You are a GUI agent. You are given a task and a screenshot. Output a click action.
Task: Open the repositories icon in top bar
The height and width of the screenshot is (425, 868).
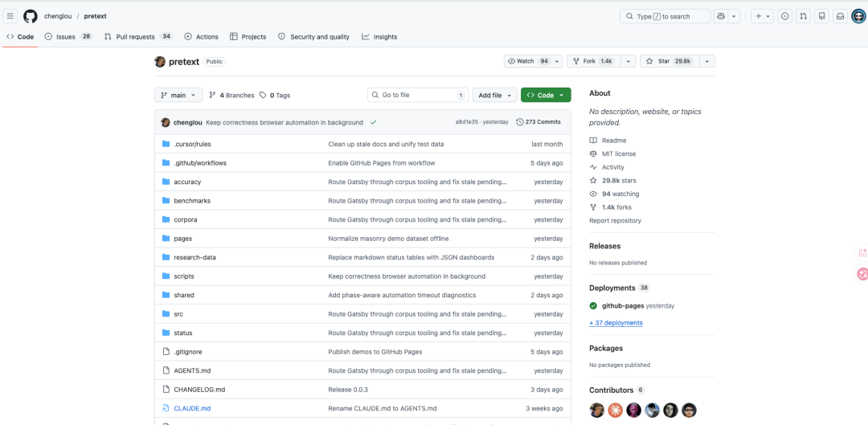(x=822, y=16)
